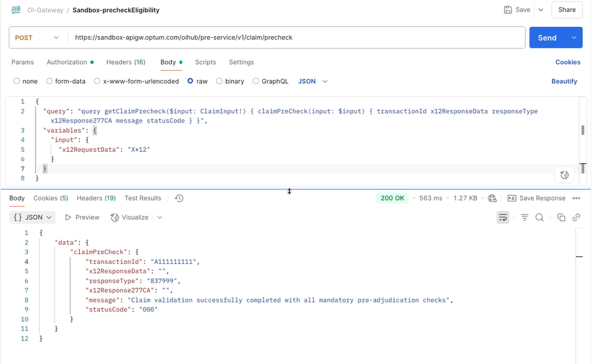Click the Save Response example icon
Screen dimensions: 598x364
click(512, 198)
